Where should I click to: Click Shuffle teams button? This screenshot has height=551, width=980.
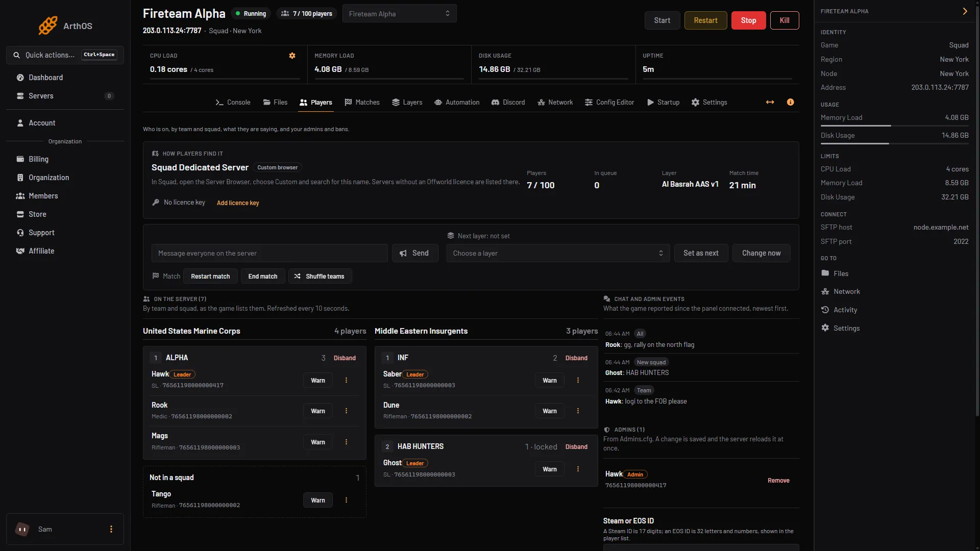(320, 277)
